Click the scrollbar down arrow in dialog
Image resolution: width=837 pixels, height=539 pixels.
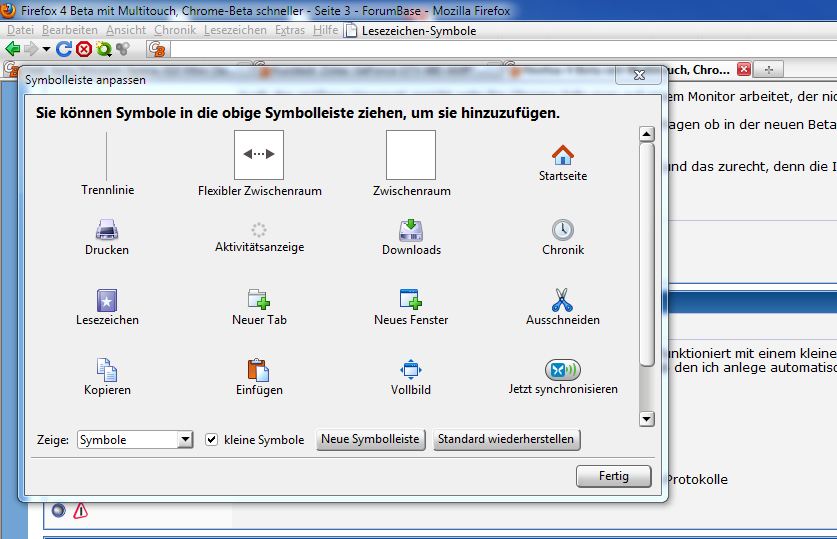pos(646,419)
